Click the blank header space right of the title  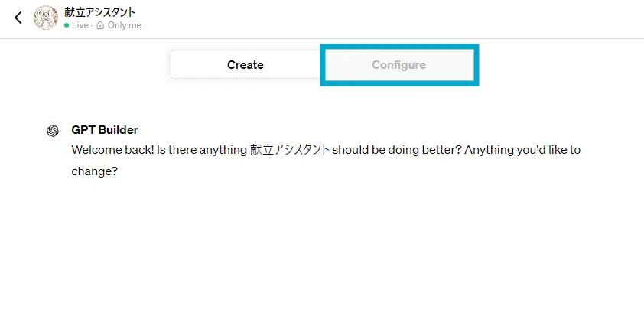click(382, 18)
